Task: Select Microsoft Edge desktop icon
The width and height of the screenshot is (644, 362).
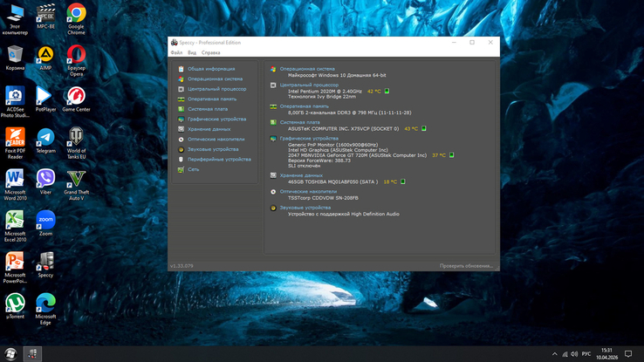Action: tap(45, 309)
